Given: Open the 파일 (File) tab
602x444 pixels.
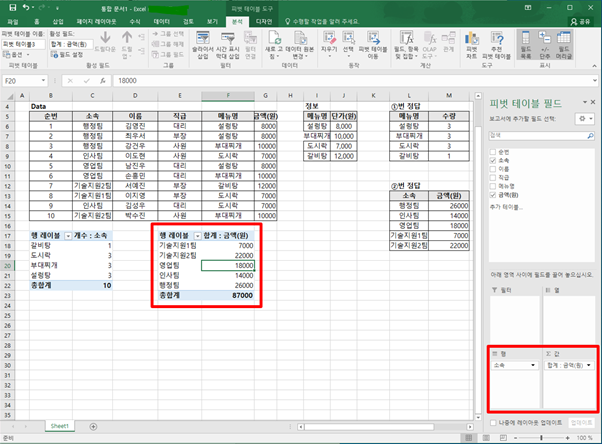Looking at the screenshot, I should pos(13,22).
